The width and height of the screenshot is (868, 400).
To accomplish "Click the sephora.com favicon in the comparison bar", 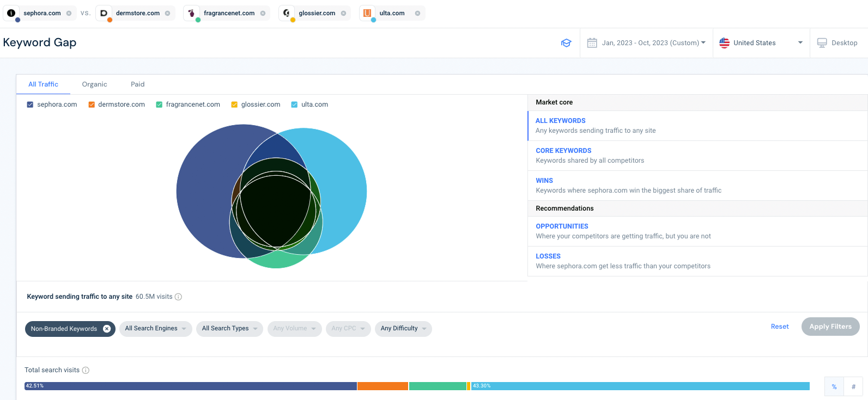I will coord(11,13).
